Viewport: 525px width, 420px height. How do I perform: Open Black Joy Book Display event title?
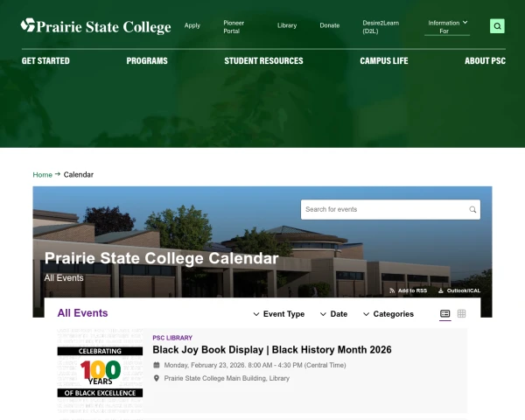pos(272,350)
